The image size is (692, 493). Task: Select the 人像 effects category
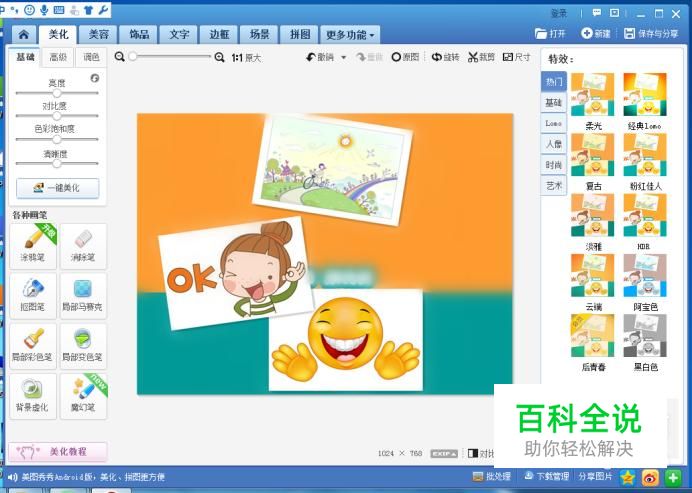(553, 144)
